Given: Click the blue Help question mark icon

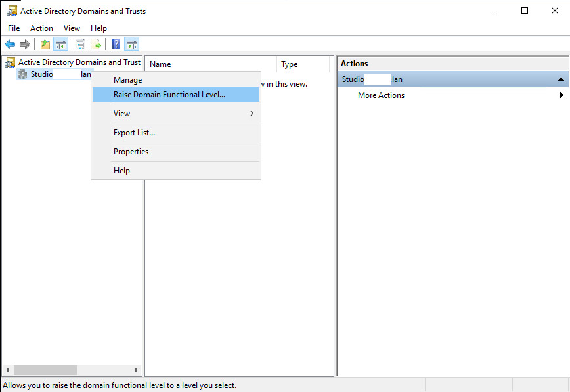Looking at the screenshot, I should (x=116, y=45).
